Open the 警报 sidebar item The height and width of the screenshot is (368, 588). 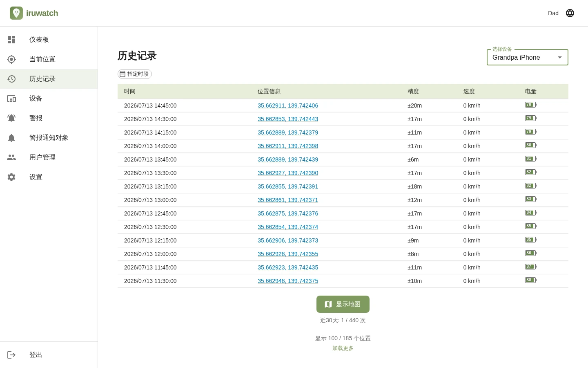tap(49, 118)
